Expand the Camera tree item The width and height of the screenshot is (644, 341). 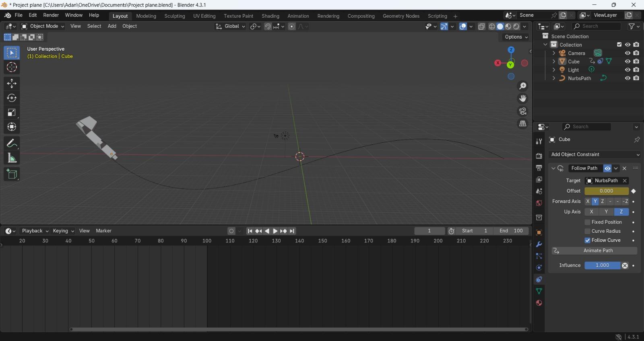(554, 53)
